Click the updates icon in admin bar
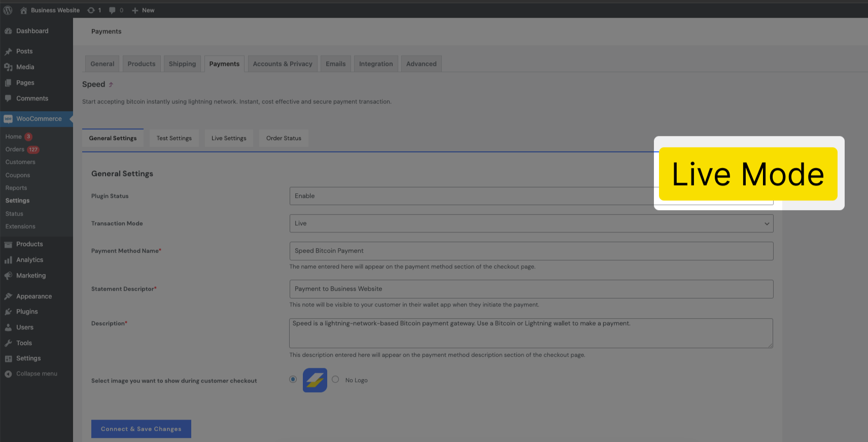The height and width of the screenshot is (442, 868). click(x=91, y=10)
